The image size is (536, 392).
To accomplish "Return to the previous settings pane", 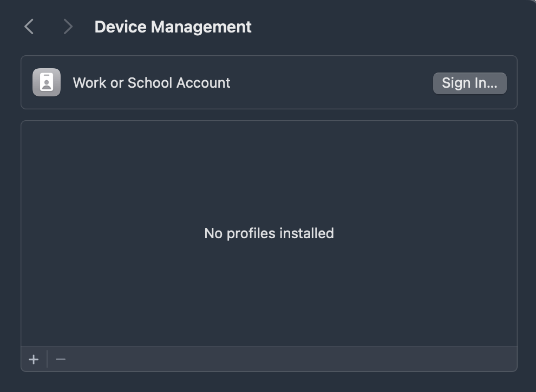I will 29,27.
